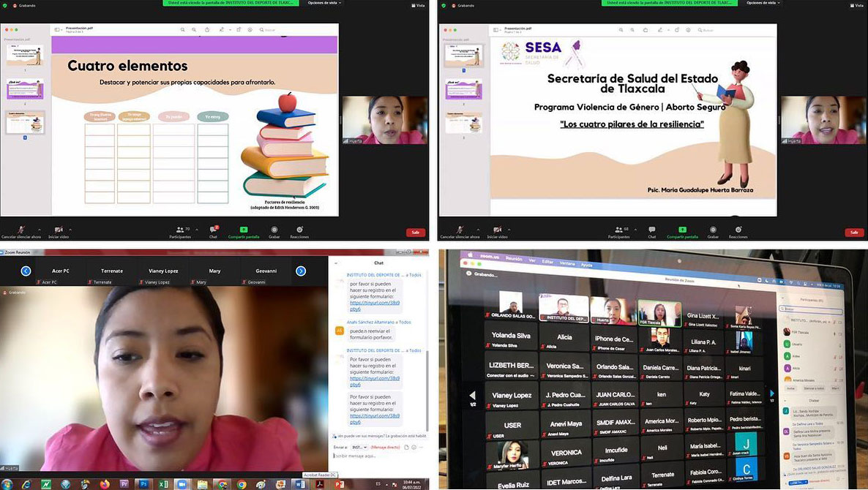
Task: Start video in top-left Zoom window
Action: point(58,232)
